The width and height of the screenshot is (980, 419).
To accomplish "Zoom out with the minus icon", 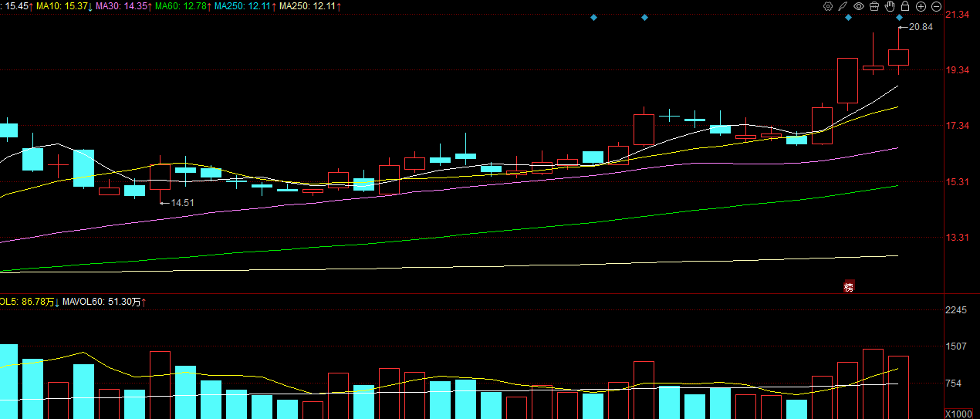I will point(936,6).
